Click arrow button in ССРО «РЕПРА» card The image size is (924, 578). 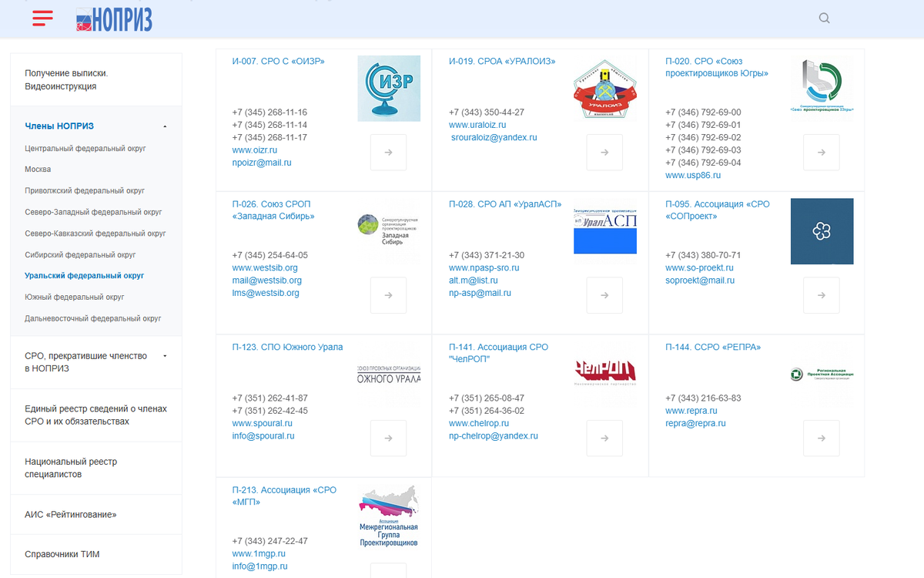point(822,439)
